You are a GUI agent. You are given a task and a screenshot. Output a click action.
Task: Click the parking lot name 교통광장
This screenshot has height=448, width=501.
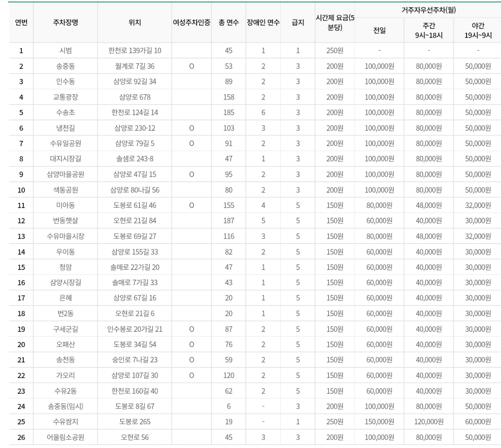click(65, 97)
